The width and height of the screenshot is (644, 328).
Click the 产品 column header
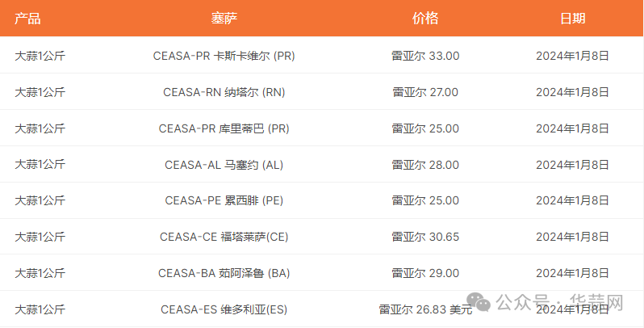27,19
